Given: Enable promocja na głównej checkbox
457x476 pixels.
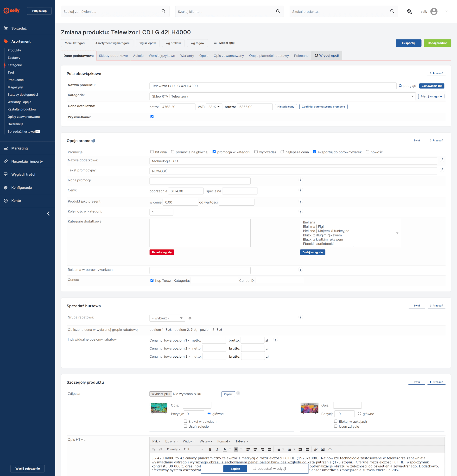Looking at the screenshot, I should (173, 152).
